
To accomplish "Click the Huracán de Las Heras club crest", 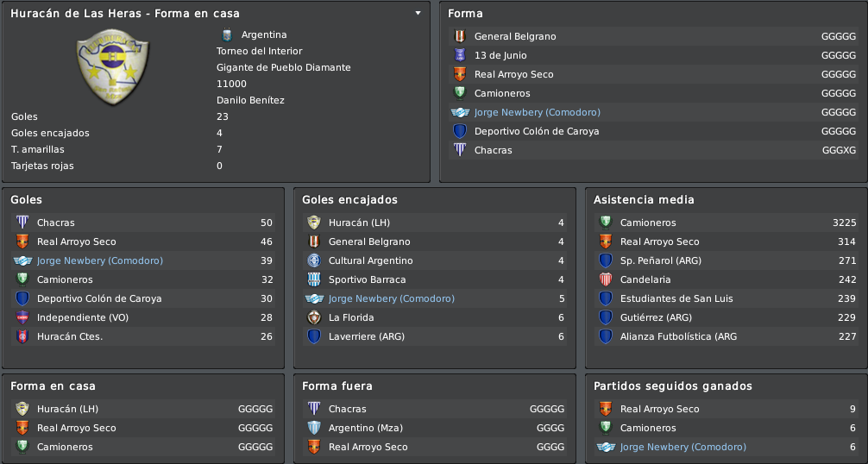I will point(112,66).
